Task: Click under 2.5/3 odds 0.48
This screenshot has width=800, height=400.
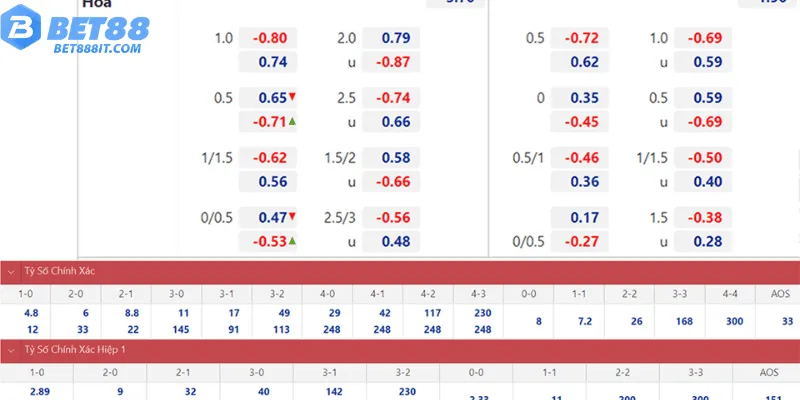Action: point(391,241)
